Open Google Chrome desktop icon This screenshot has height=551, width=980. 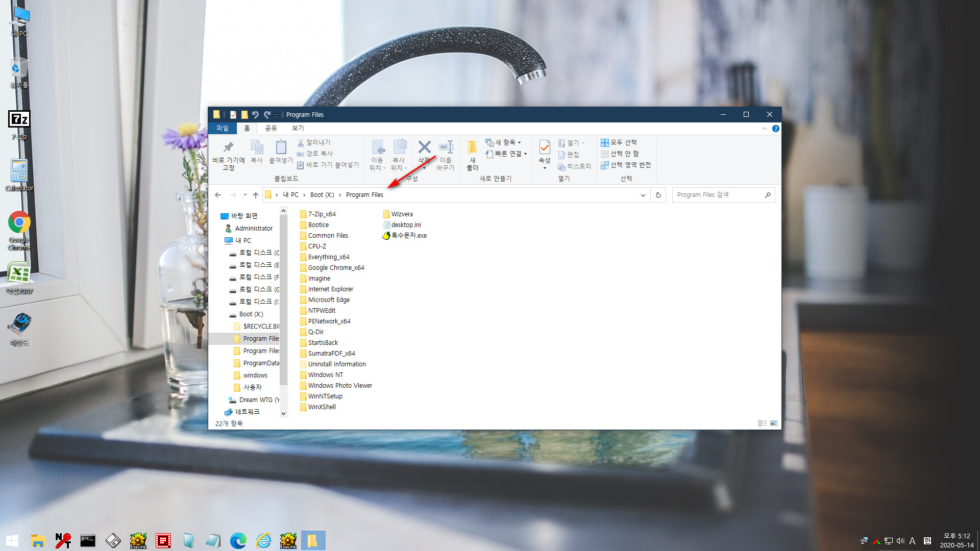[19, 230]
